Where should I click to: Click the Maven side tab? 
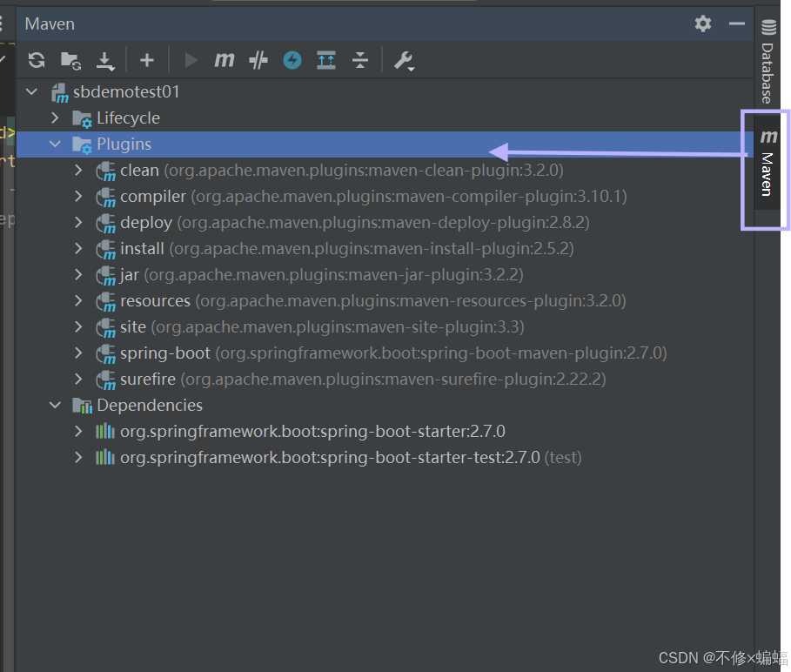coord(768,163)
